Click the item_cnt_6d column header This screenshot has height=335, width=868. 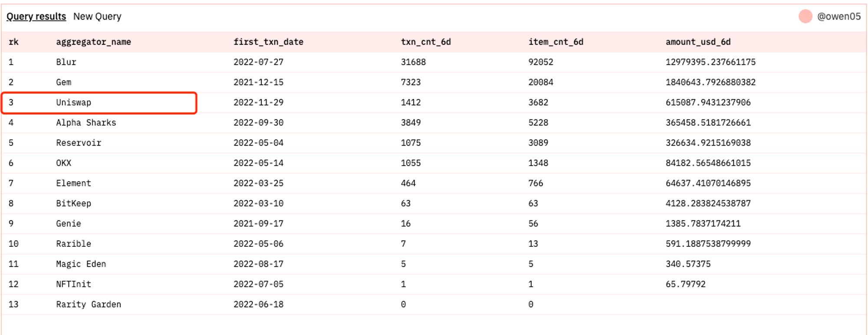pos(556,42)
